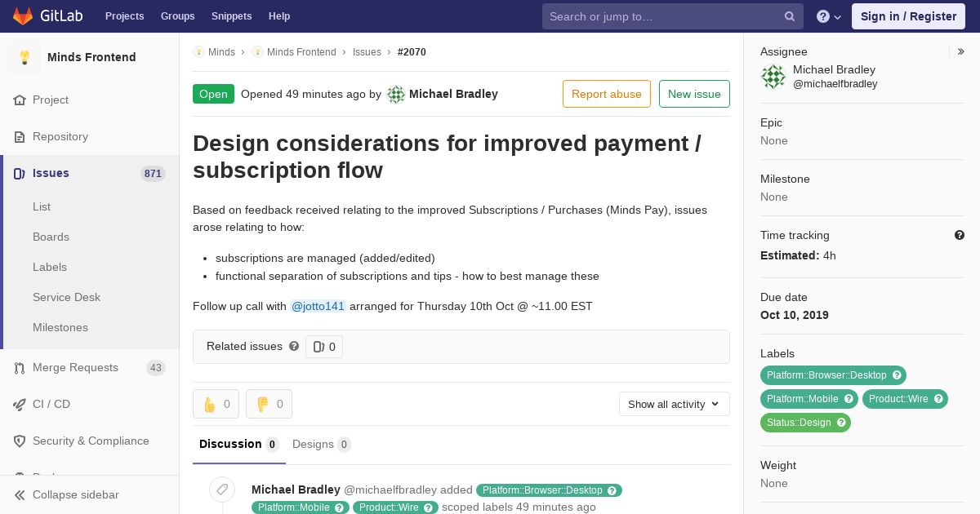The width and height of the screenshot is (980, 514).
Task: Click New issue button
Action: click(694, 94)
